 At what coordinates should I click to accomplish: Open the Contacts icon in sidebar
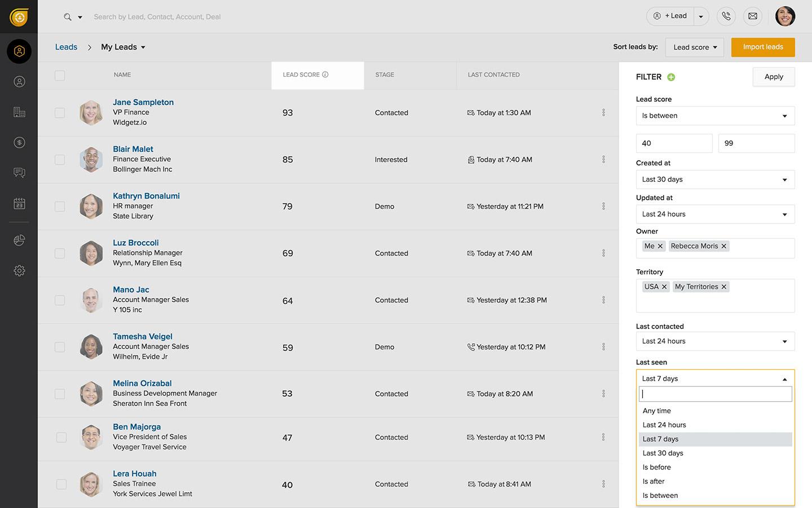19,82
